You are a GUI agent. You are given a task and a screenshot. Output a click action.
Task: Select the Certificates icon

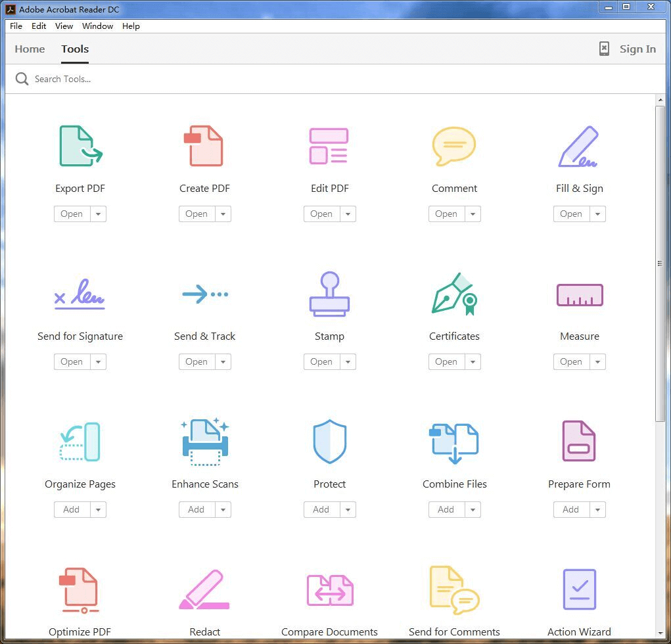pos(454,294)
